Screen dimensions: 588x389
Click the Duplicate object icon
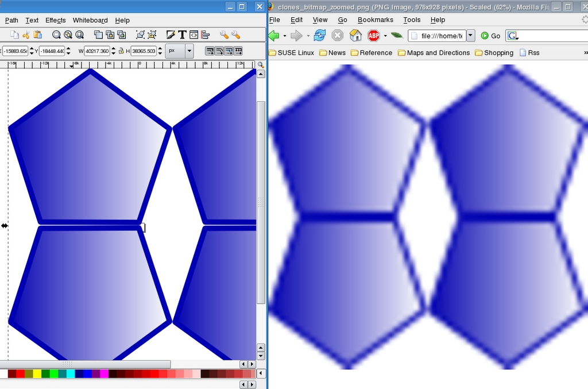coord(98,35)
